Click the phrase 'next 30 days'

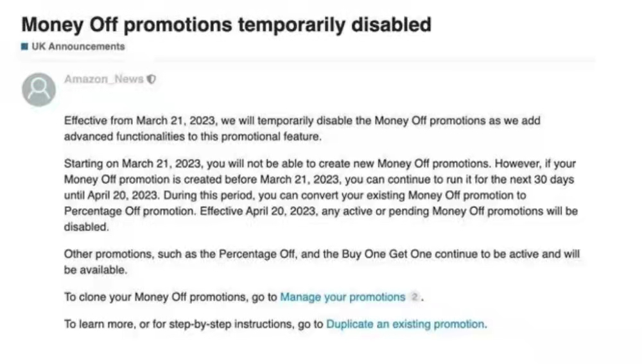[x=544, y=179]
